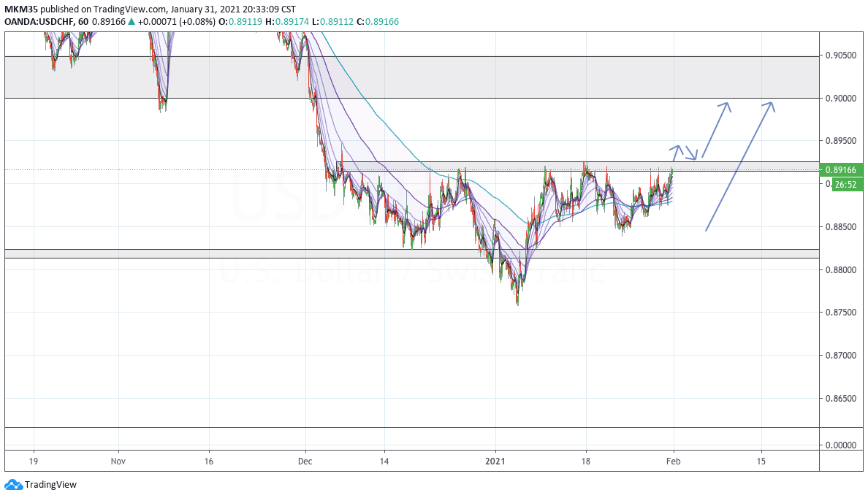The width and height of the screenshot is (868, 498).
Task: Select the 0.86500 price axis label
Action: [x=841, y=399]
